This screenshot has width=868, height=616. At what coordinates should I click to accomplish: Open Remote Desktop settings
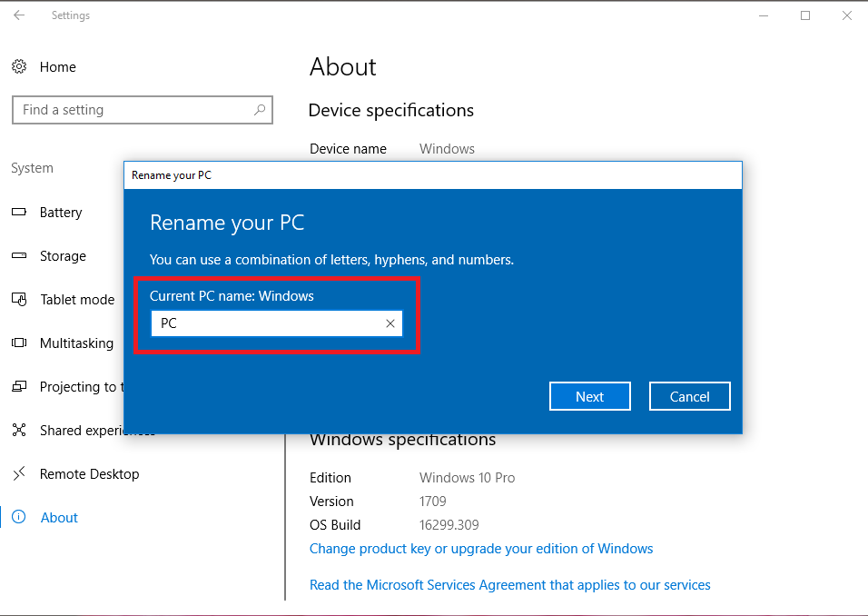(x=89, y=474)
